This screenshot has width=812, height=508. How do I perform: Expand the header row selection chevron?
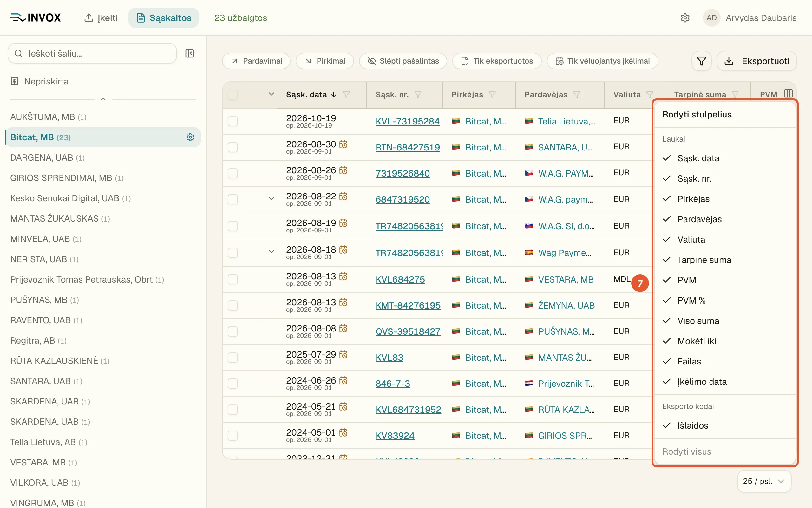(x=272, y=94)
